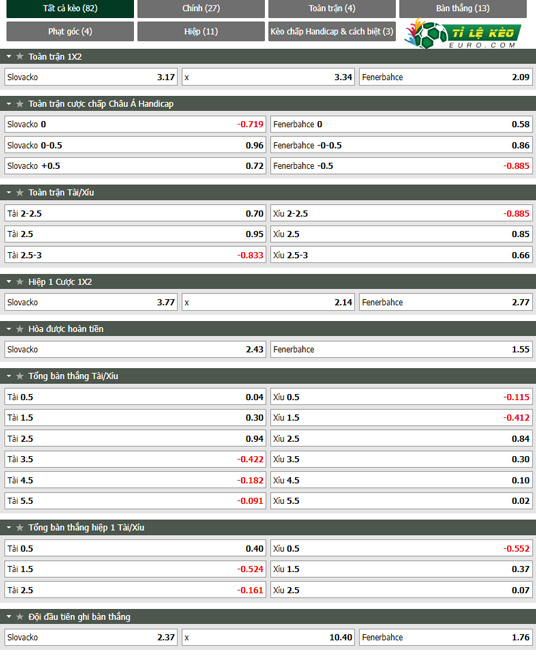Collapse the Toàn trận 1X2 section arrow
Image resolution: width=536 pixels, height=655 pixels.
9,56
